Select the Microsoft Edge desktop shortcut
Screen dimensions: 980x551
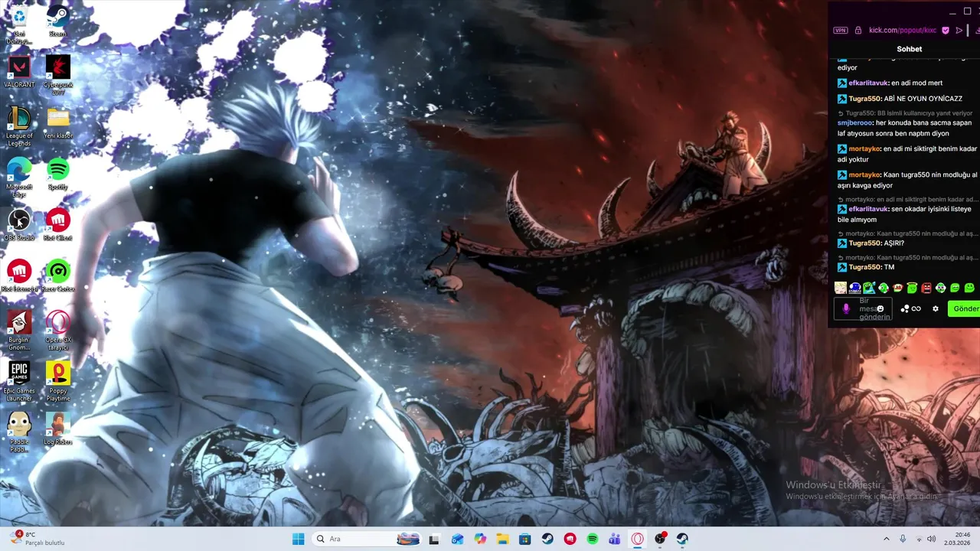18,177
